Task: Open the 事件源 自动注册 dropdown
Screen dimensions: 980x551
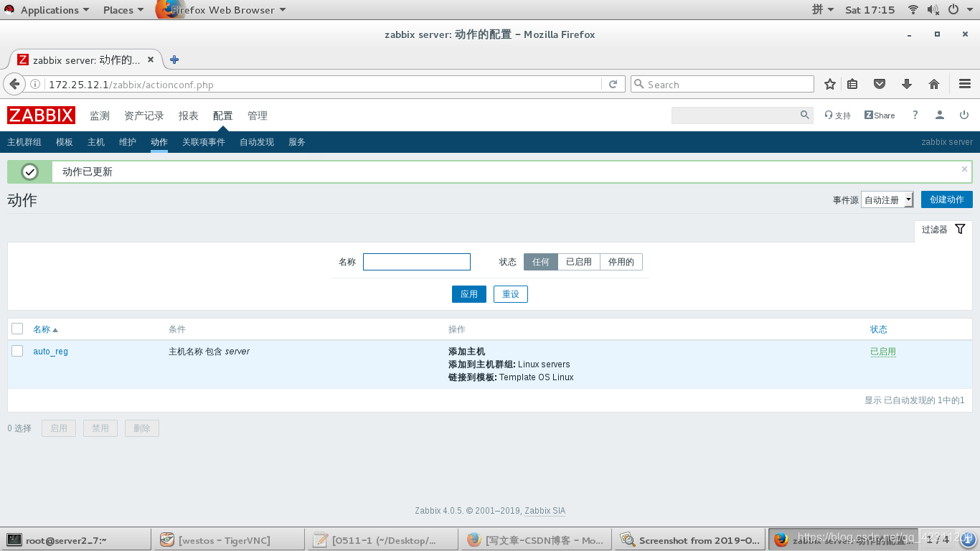Action: [887, 199]
